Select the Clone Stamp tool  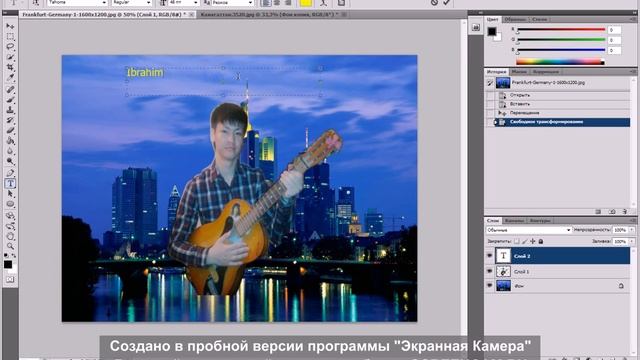point(10,110)
